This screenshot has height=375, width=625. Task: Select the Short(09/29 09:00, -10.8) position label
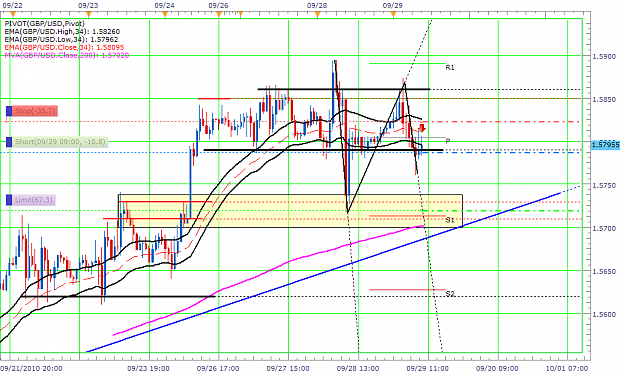(60, 141)
